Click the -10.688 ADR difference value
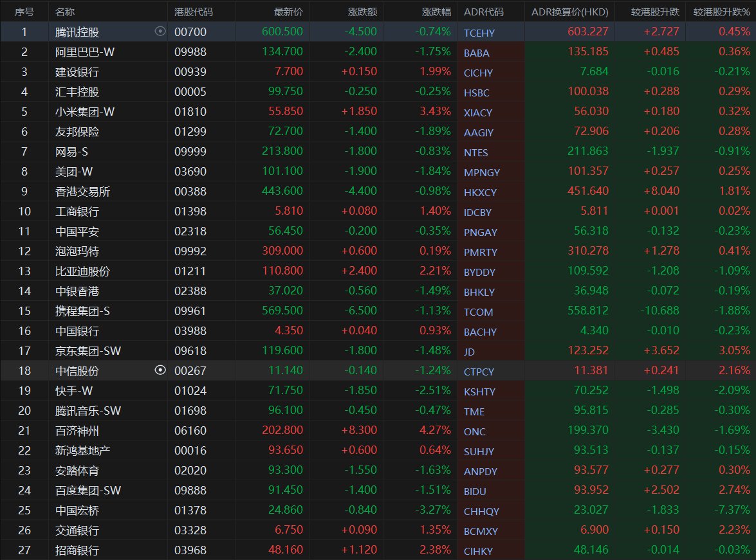This screenshot has height=560, width=756. pyautogui.click(x=660, y=311)
